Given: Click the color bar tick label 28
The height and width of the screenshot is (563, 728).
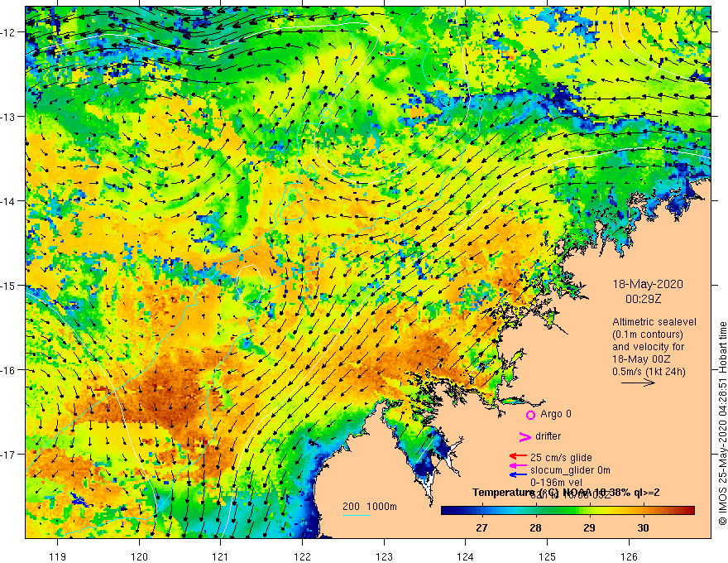Looking at the screenshot, I should tap(535, 527).
